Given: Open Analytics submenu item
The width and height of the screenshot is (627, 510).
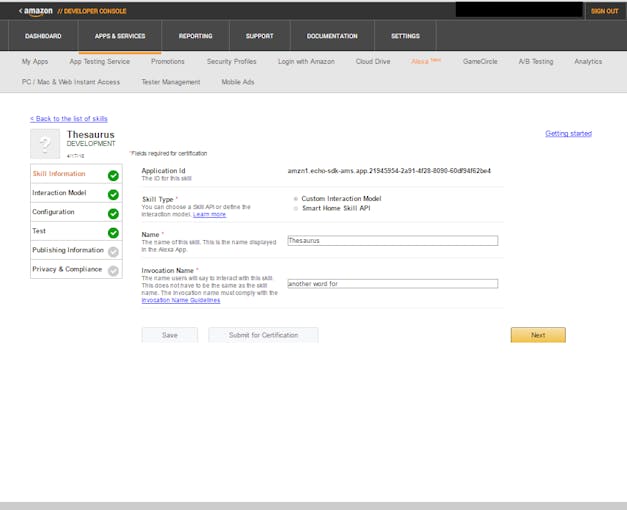Looking at the screenshot, I should point(588,62).
